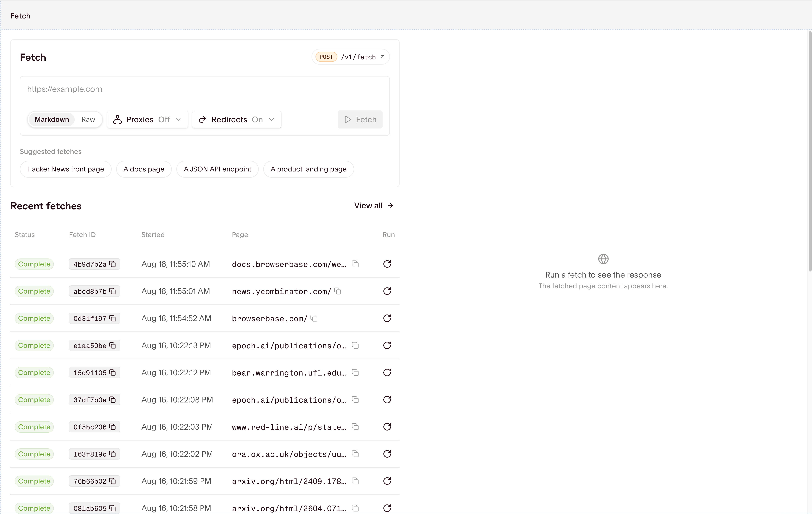Rerun fetch 76b66b02

[x=387, y=481]
